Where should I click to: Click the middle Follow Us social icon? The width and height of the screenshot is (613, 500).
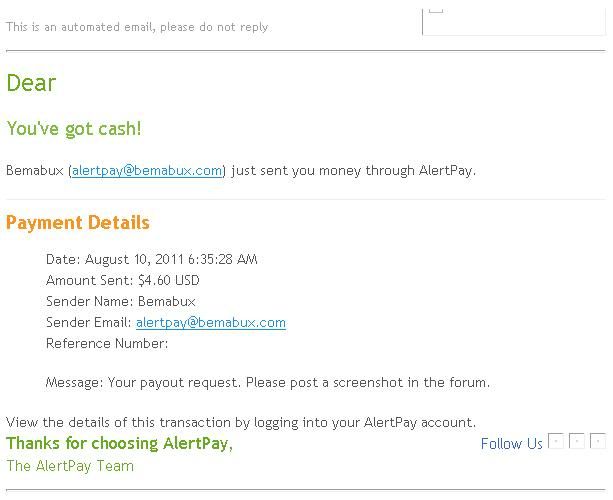tap(577, 441)
